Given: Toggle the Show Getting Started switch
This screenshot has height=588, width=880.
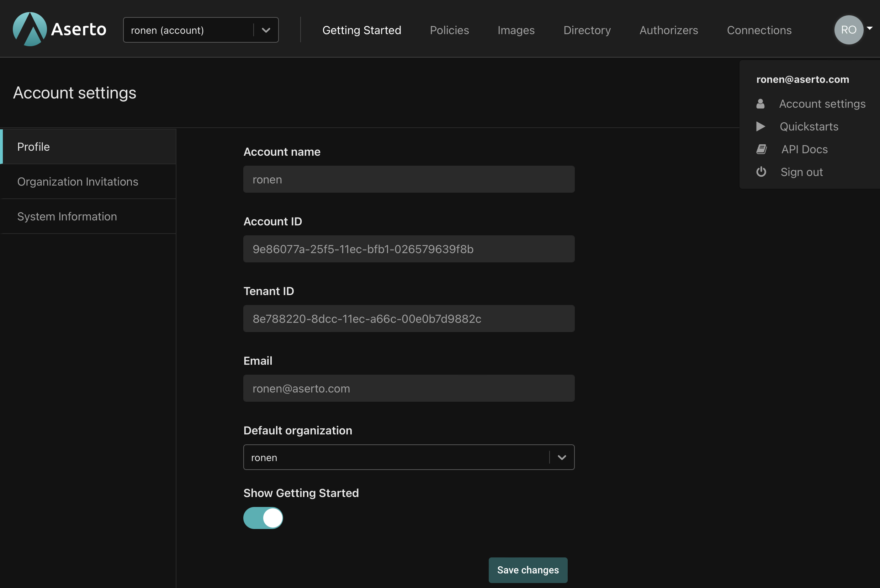Looking at the screenshot, I should click(263, 518).
